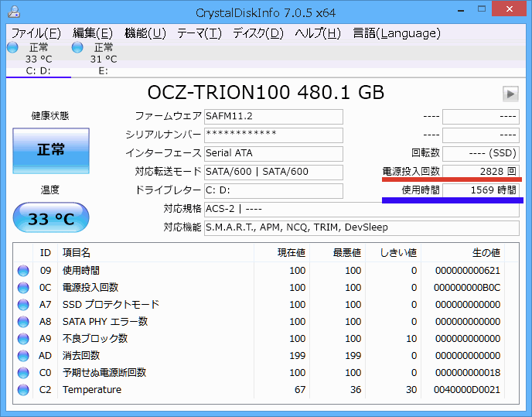Click the ACS-2 standard field
The height and width of the screenshot is (417, 532).
click(362, 209)
